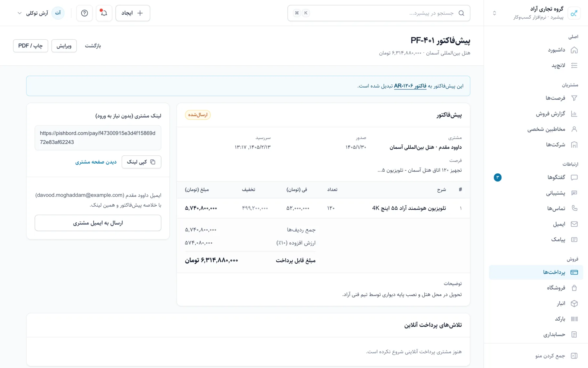Click the ارسال‌شده status badge
Viewport: 588px width, 368px height.
(198, 115)
